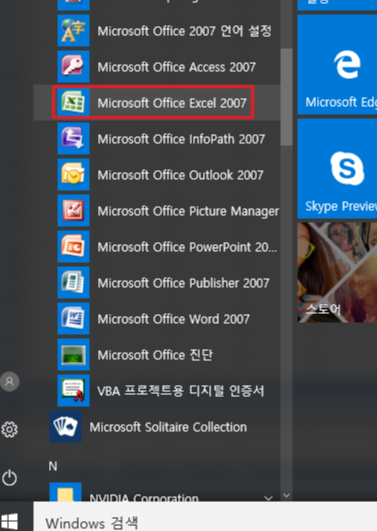The image size is (377, 531).
Task: Click the VBA digital certificate icon
Action: (x=73, y=390)
